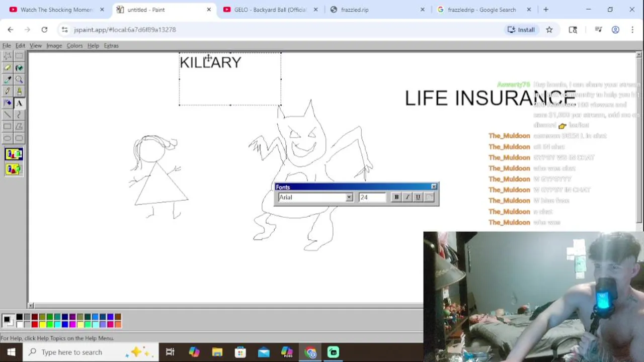Open the Help menu
Screen dimensions: 644x362
93,46
